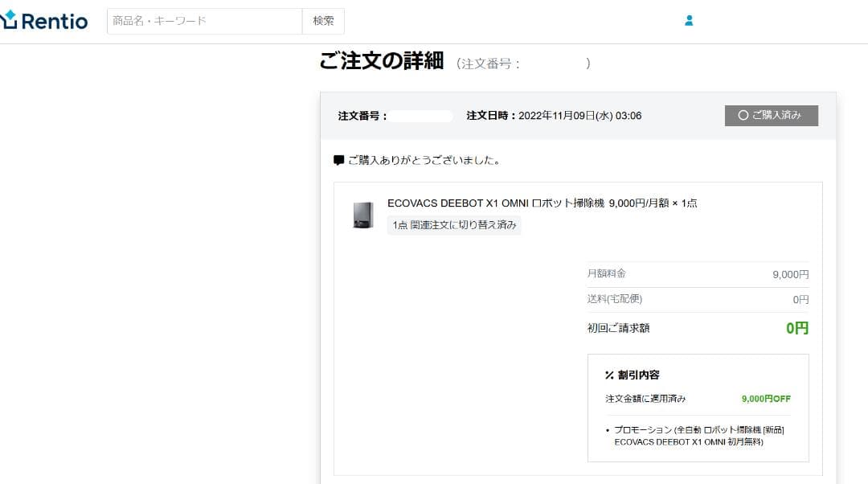This screenshot has width=868, height=484.
Task: Open the ECOVACS DEEBOT X1 OMNI product title
Action: tap(495, 203)
